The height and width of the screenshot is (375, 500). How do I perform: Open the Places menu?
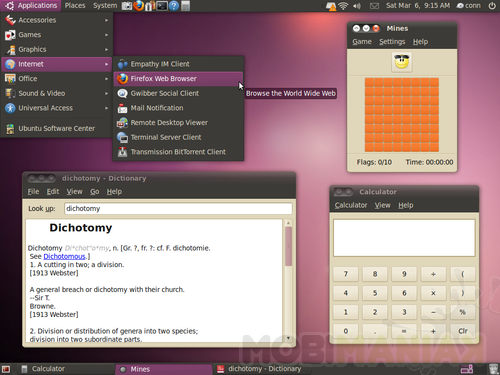point(75,6)
